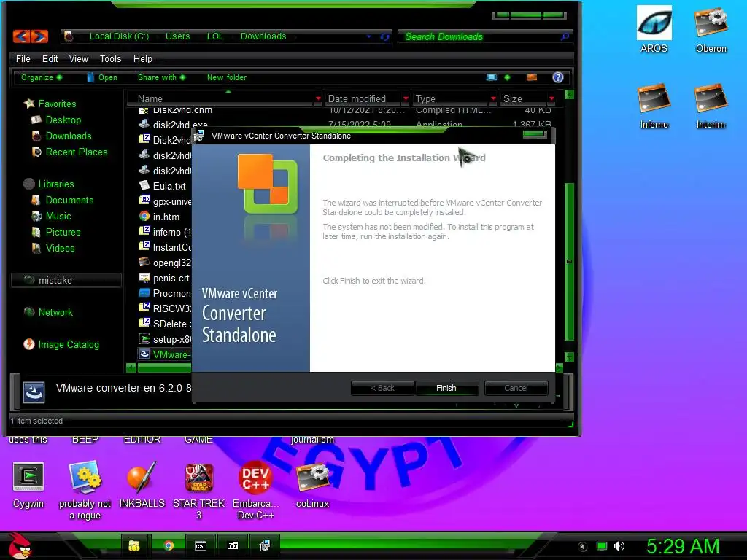Open the Inferno desktop icon
This screenshot has height=560, width=747.
click(x=654, y=106)
